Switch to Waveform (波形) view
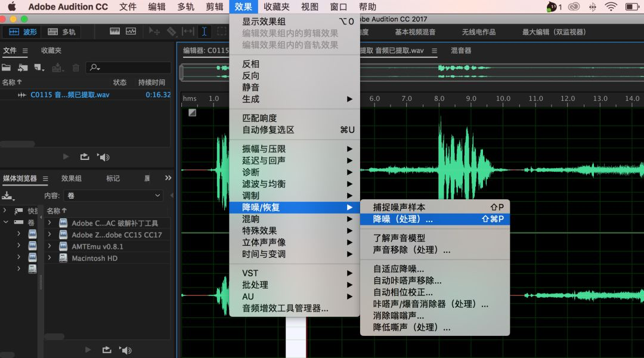644x358 pixels. point(23,32)
